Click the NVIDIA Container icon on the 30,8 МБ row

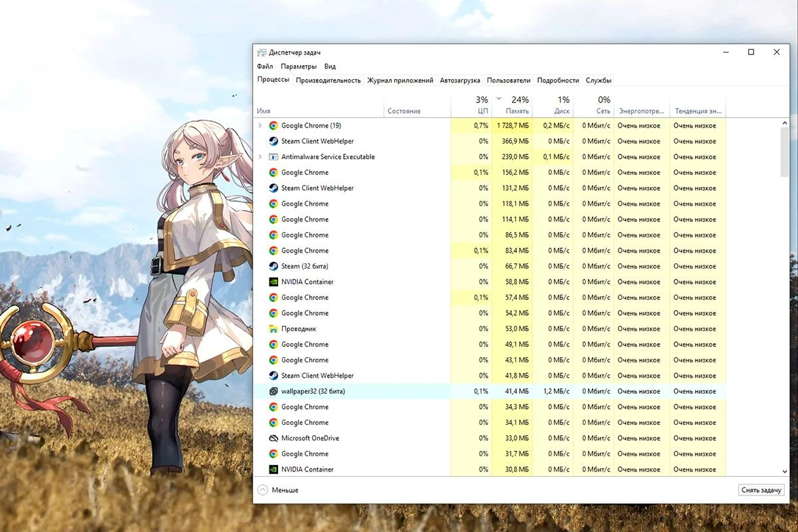[273, 469]
